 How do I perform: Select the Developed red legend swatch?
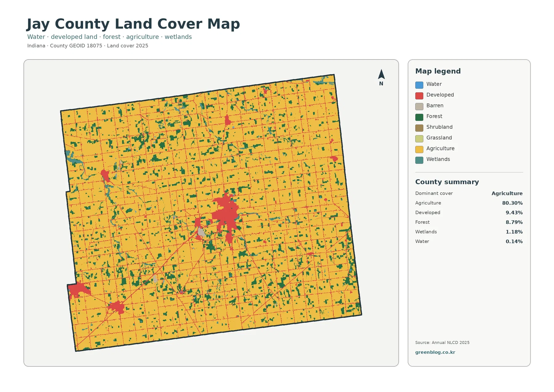[x=419, y=95]
